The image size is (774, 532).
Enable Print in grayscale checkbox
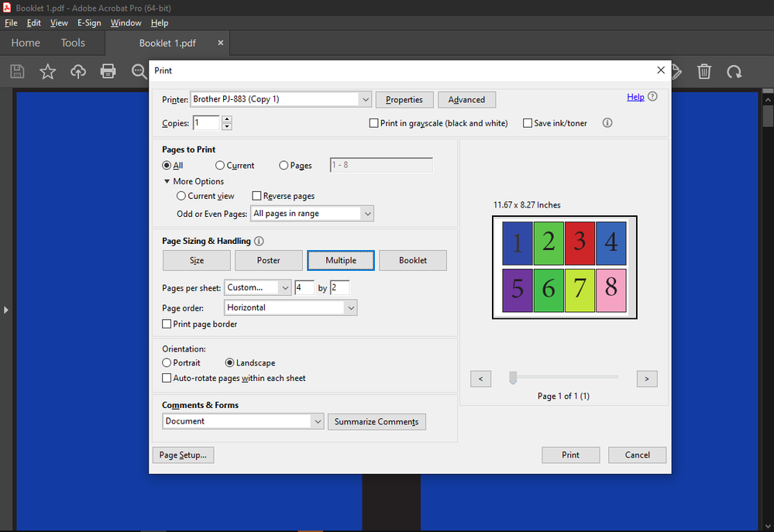pyautogui.click(x=373, y=123)
